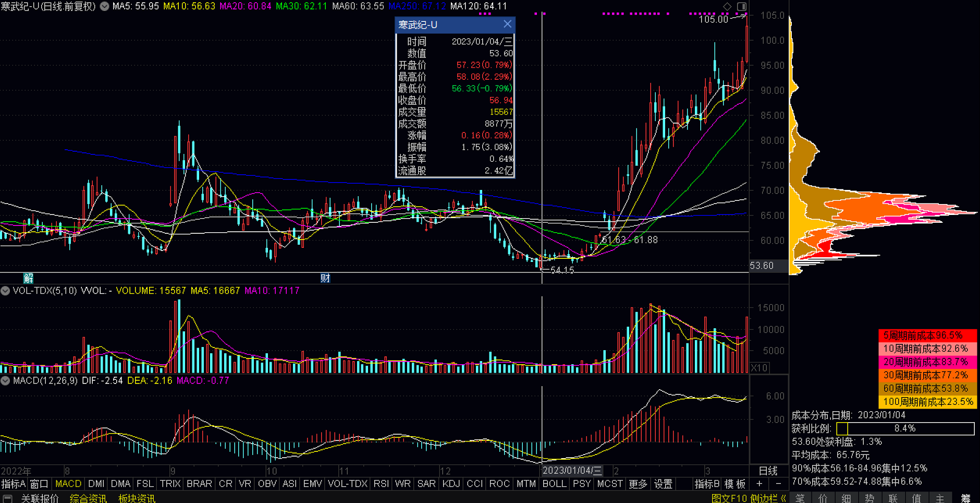Switch side panel to 主 tab
This screenshot has width=980, height=503.
click(x=940, y=498)
